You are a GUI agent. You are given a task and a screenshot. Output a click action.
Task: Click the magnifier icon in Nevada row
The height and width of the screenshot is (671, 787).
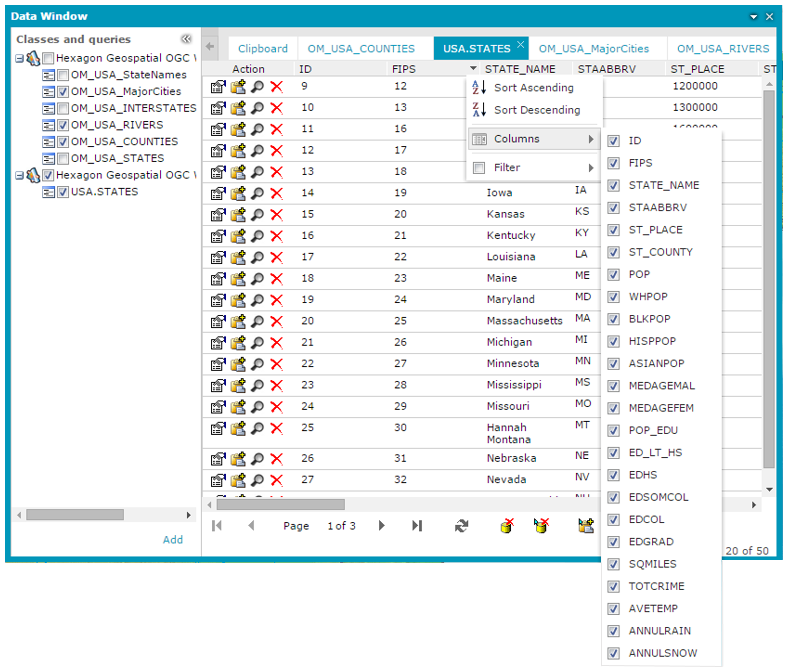pos(257,480)
